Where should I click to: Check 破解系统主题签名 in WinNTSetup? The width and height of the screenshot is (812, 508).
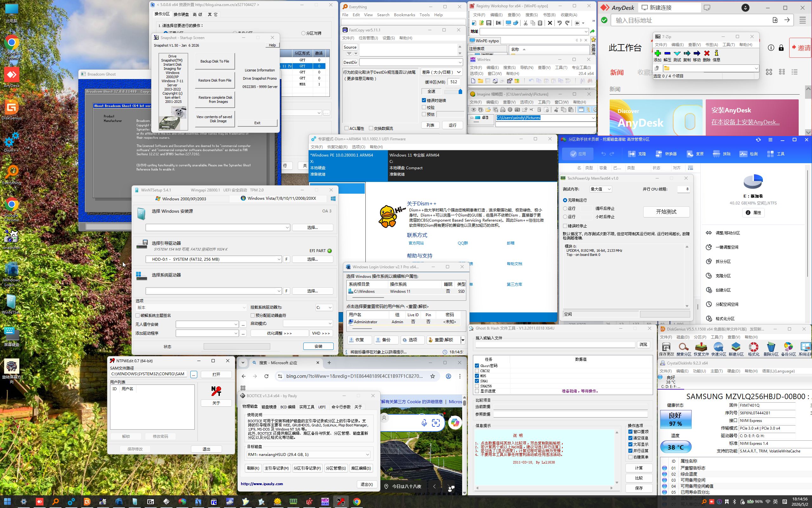138,316
